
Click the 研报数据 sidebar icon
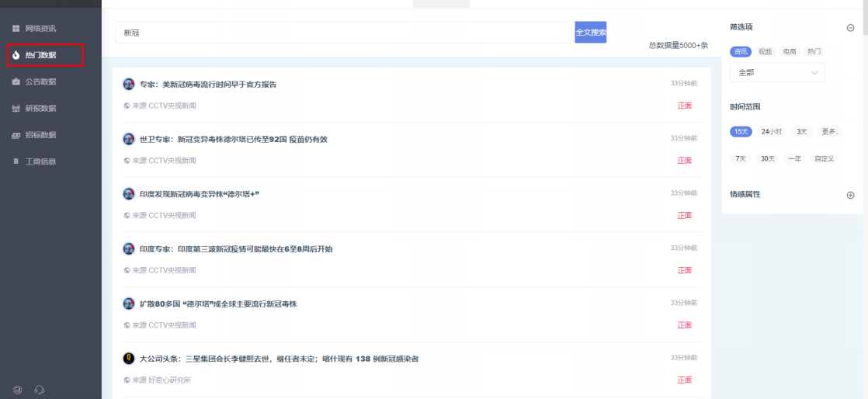[x=16, y=109]
